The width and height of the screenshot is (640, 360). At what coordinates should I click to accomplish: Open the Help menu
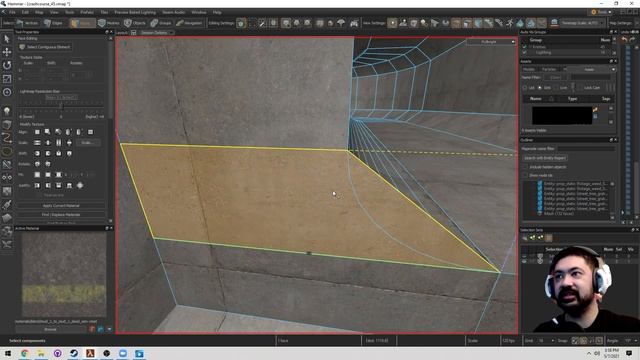tap(217, 12)
